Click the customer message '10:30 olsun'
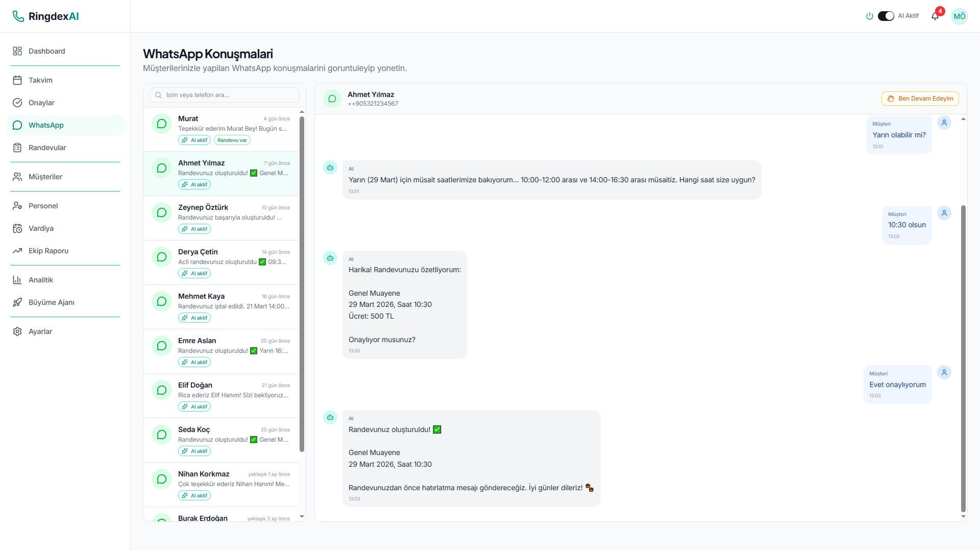The height and width of the screenshot is (551, 980). (x=907, y=225)
